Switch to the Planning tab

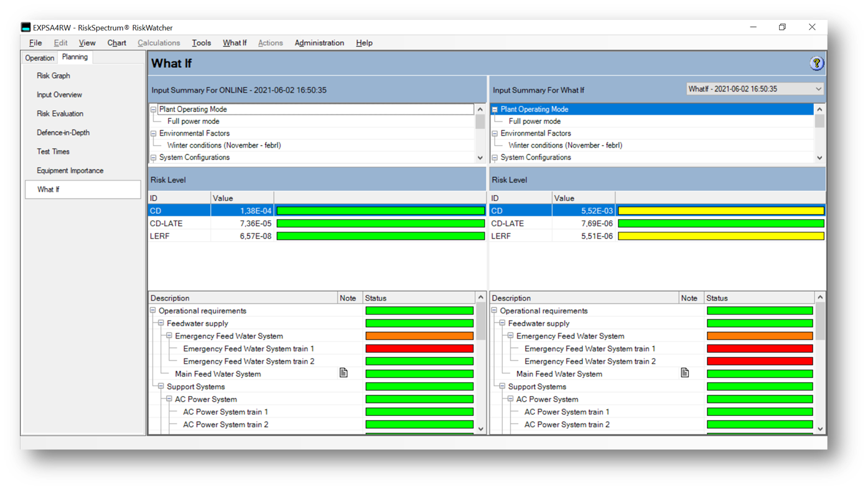coord(75,57)
